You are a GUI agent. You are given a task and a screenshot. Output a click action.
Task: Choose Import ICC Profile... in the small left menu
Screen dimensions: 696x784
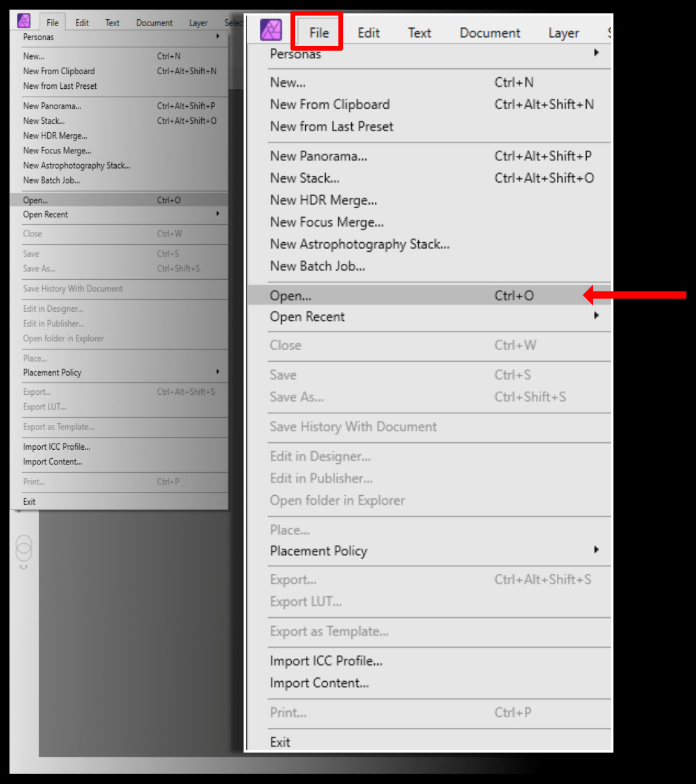coord(119,447)
